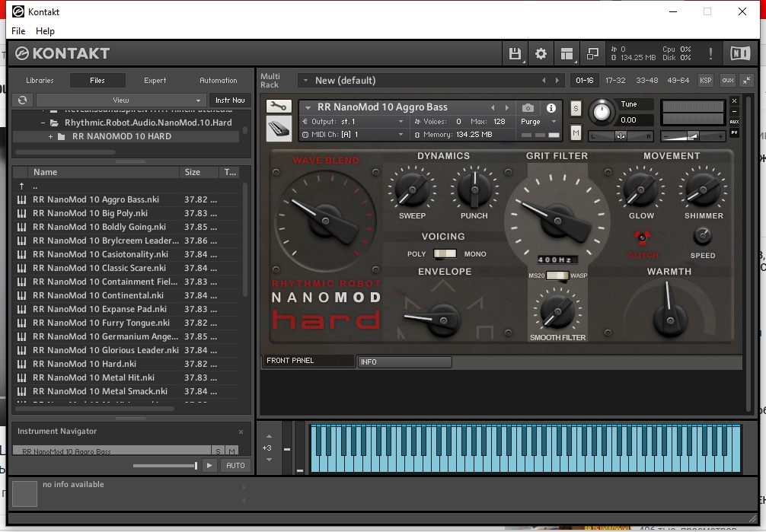Toggle the minimized view icon
The height and width of the screenshot is (532, 766).
click(592, 53)
